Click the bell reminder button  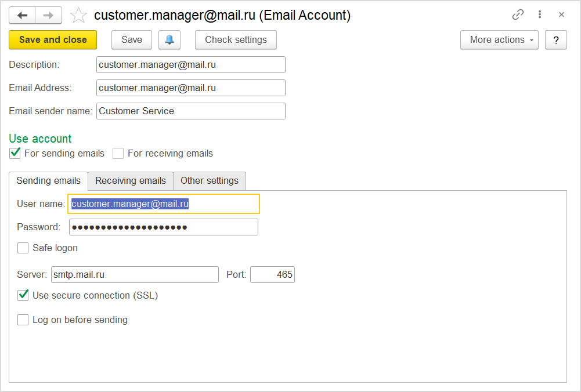[x=169, y=39]
